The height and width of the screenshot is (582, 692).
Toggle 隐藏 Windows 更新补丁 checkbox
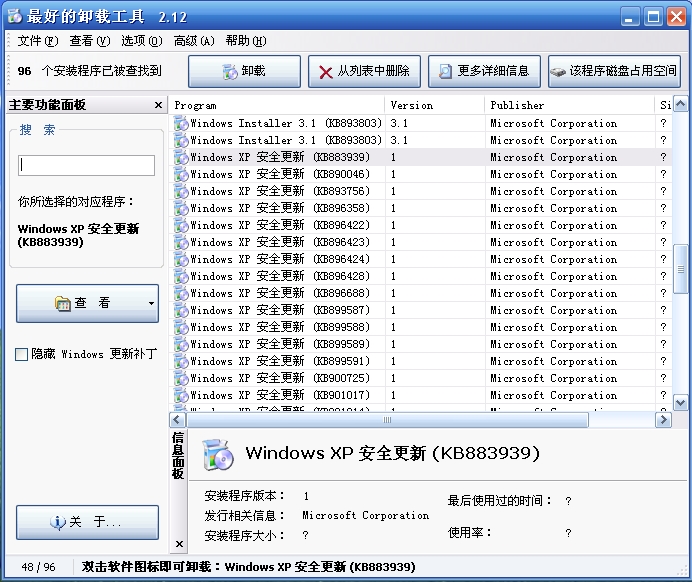tap(21, 354)
